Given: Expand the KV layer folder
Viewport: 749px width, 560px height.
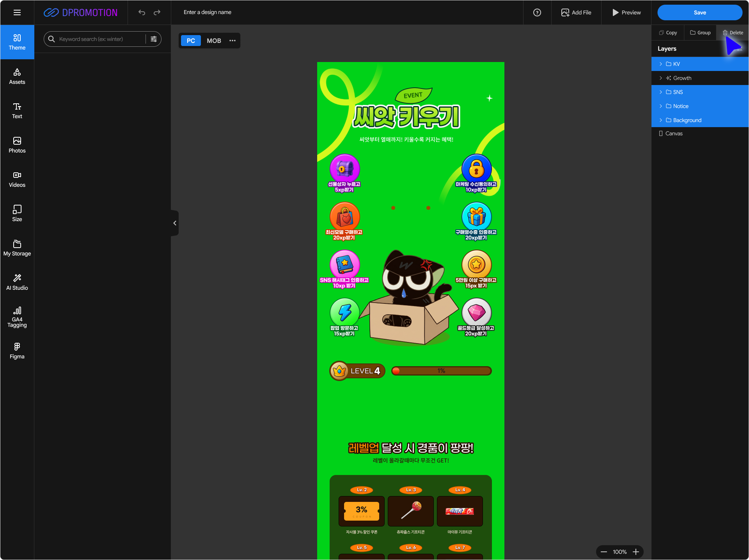Looking at the screenshot, I should point(661,64).
